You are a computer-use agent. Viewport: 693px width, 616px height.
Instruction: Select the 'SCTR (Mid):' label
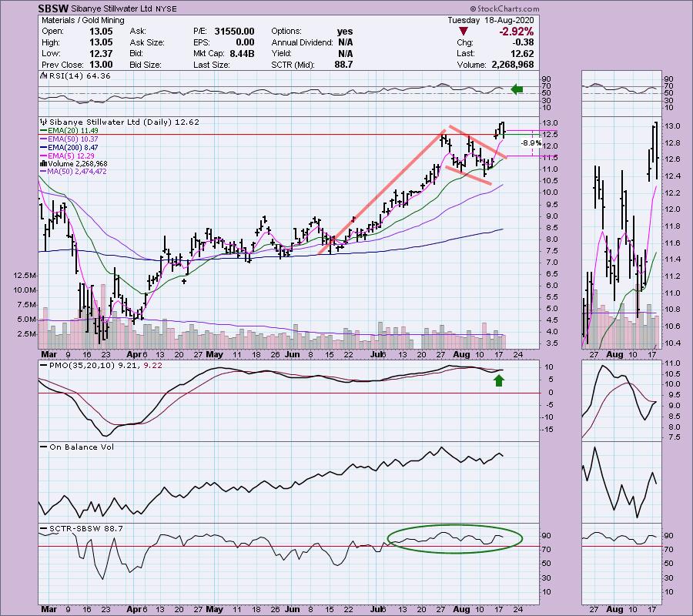click(293, 65)
